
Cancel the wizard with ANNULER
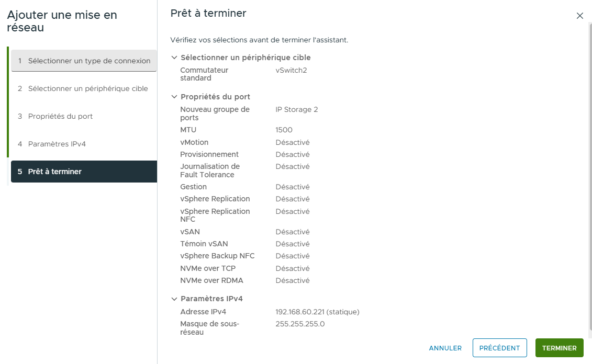click(x=445, y=348)
